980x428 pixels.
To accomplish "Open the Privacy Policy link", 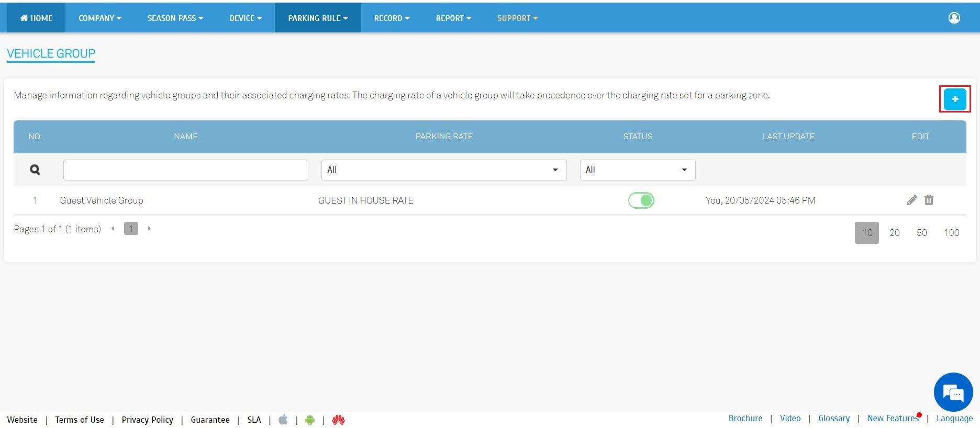I will click(147, 420).
